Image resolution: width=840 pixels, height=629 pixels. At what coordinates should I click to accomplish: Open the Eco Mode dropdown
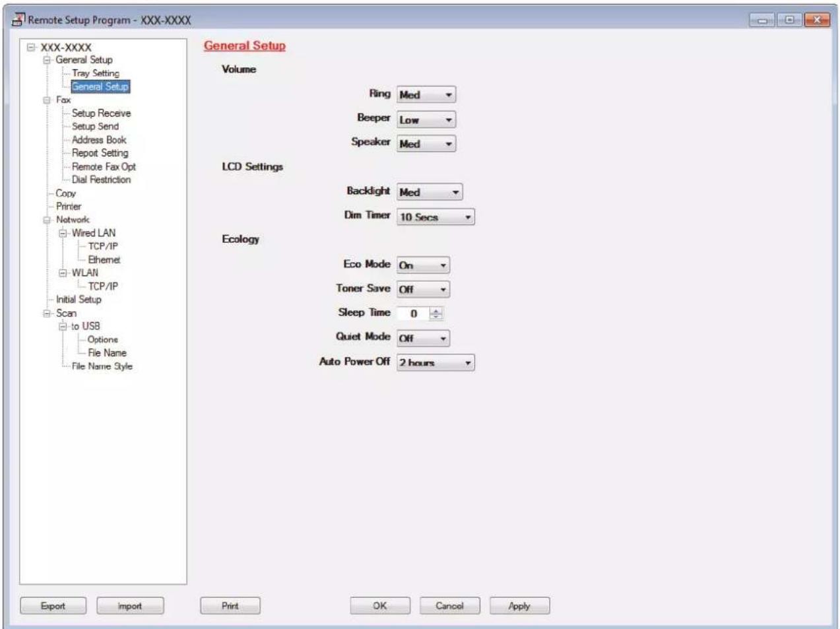pyautogui.click(x=423, y=265)
